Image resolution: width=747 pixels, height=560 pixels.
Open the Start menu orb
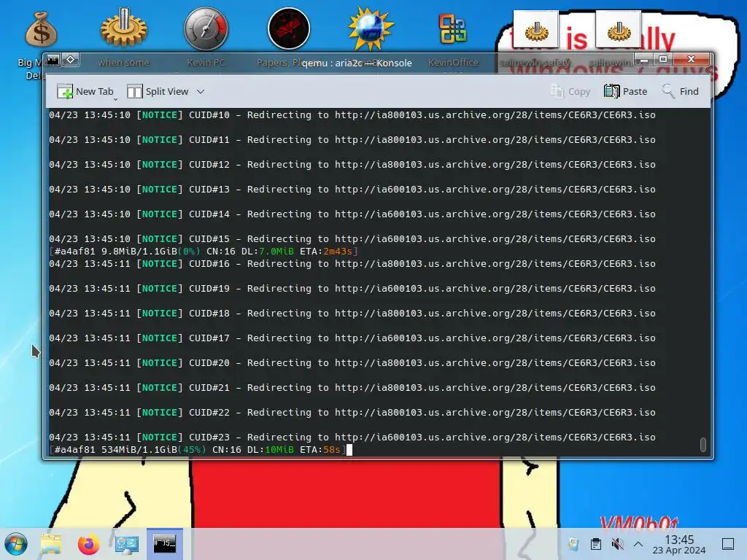click(x=16, y=544)
